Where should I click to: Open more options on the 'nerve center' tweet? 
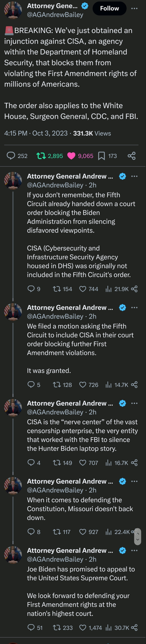(134, 403)
